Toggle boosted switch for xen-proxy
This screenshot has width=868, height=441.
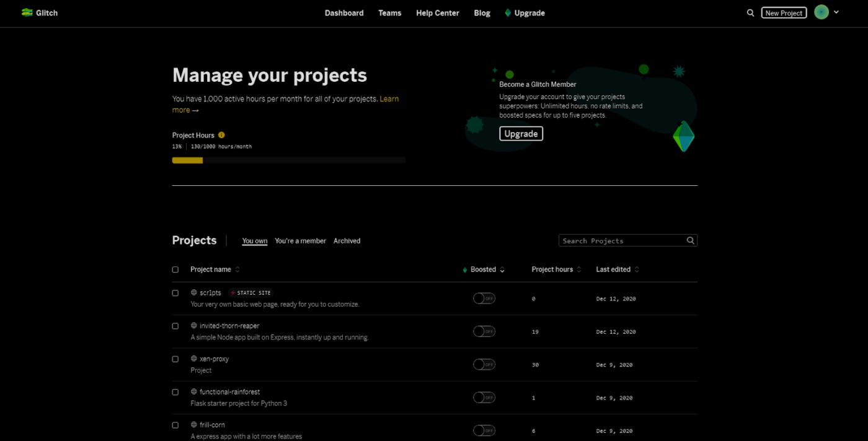click(x=484, y=365)
